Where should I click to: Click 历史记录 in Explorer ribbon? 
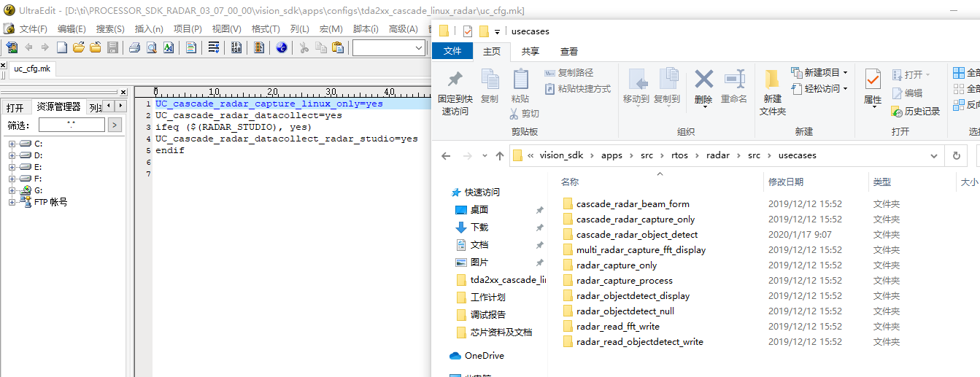(x=916, y=112)
